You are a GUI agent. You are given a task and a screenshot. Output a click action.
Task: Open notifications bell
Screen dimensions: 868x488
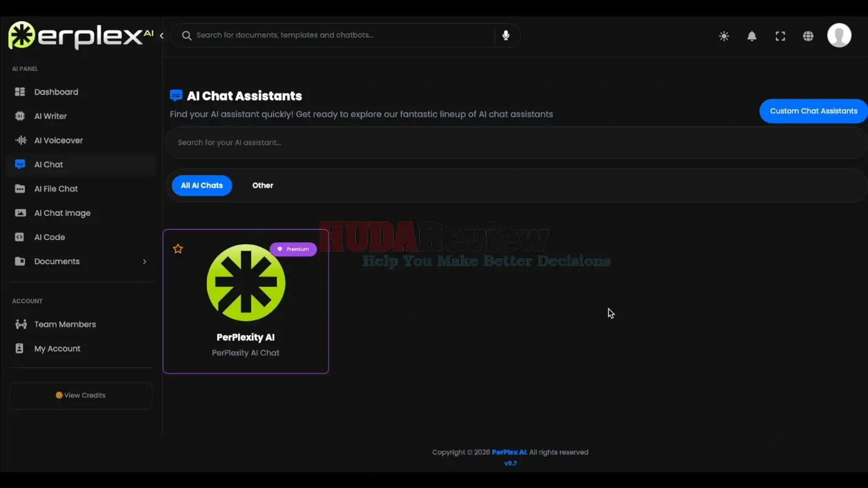pyautogui.click(x=752, y=36)
